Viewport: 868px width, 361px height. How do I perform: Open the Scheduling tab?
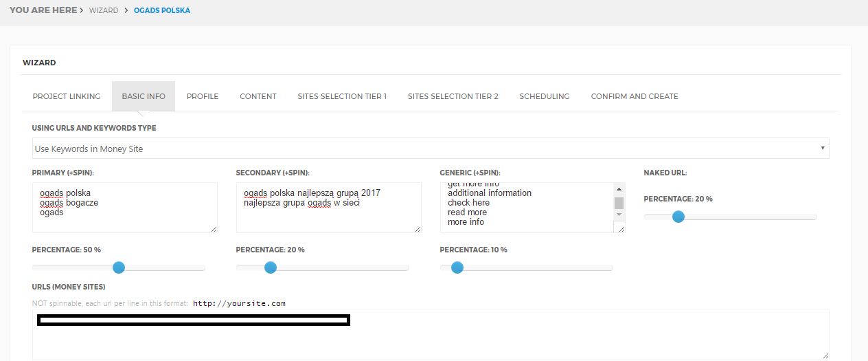(x=545, y=96)
